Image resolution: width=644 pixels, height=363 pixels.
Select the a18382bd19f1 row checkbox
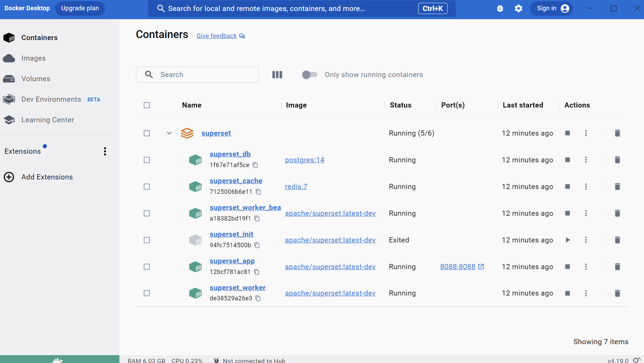click(147, 213)
